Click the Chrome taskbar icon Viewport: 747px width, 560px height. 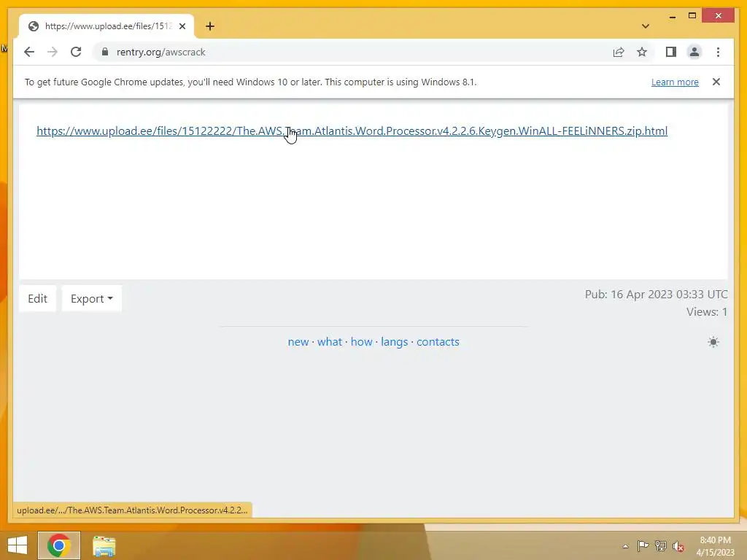(x=59, y=545)
